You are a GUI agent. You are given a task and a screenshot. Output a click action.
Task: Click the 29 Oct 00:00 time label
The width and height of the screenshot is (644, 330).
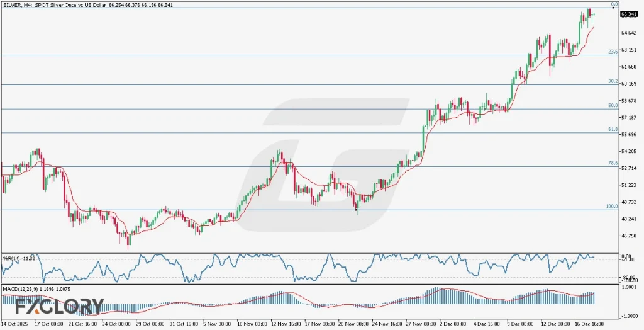(x=150, y=324)
